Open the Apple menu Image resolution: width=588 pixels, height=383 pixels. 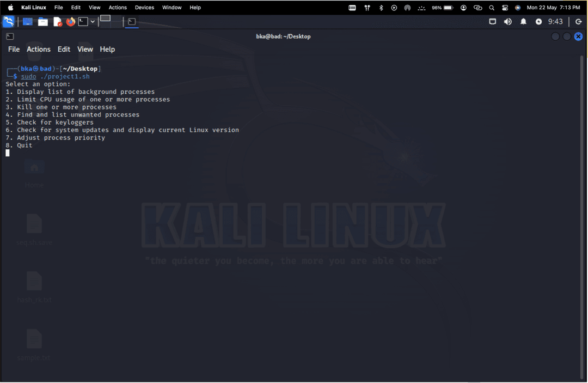pyautogui.click(x=10, y=8)
